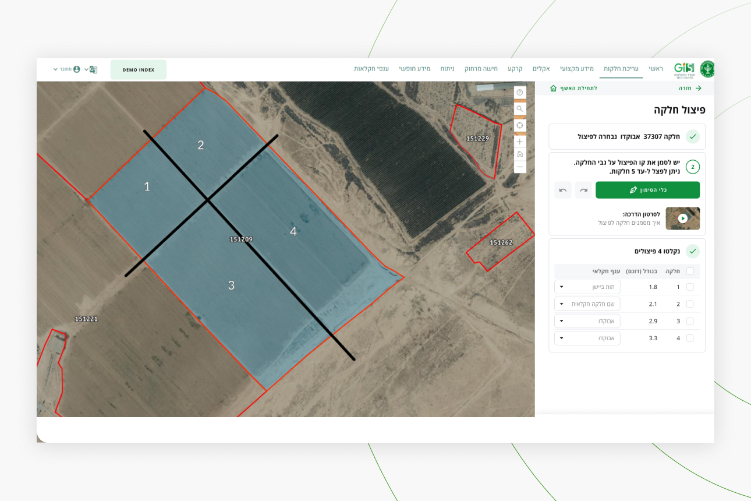The height and width of the screenshot is (501, 751).
Task: Open the 'אקלים' climate tab
Action: pos(541,69)
